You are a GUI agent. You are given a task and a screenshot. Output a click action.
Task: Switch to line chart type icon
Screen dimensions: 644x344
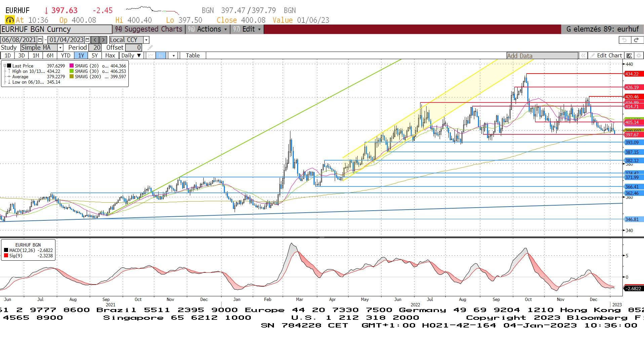pos(151,55)
